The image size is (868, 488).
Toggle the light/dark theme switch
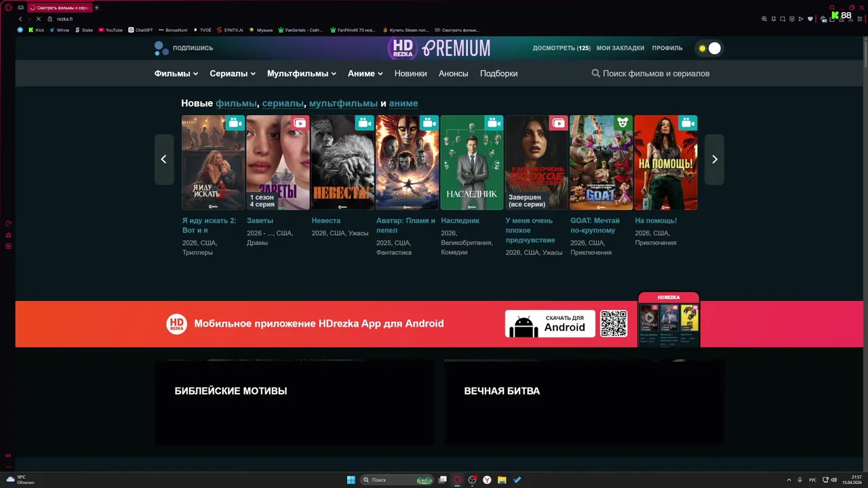click(709, 48)
